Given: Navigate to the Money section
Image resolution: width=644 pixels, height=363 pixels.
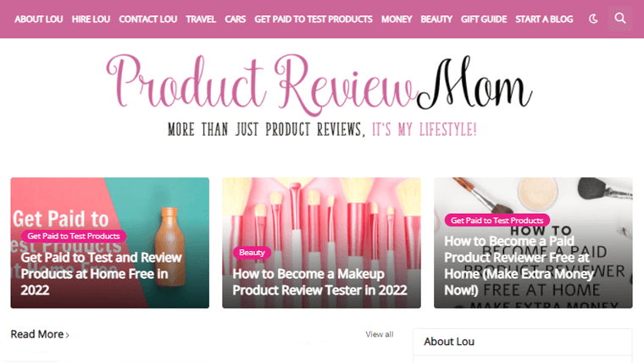Looking at the screenshot, I should pyautogui.click(x=397, y=18).
